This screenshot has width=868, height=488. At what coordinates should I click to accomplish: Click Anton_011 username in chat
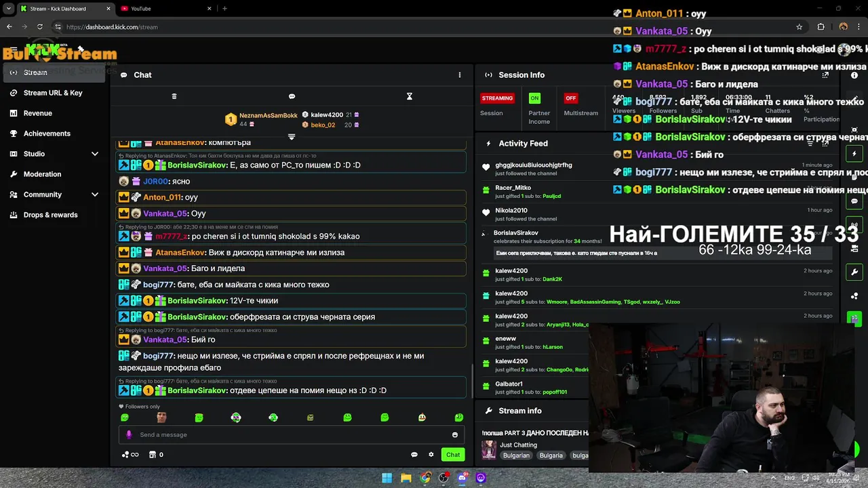[161, 197]
